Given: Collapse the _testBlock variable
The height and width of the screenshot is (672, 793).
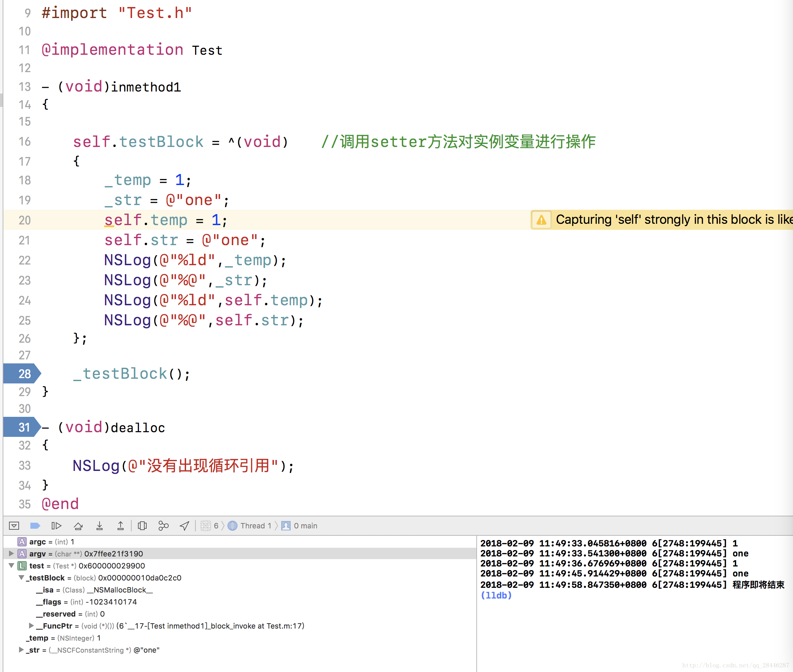Looking at the screenshot, I should coord(21,577).
